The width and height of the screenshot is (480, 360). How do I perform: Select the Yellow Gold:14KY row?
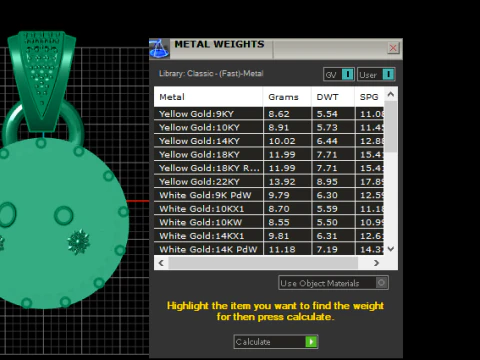(269, 141)
